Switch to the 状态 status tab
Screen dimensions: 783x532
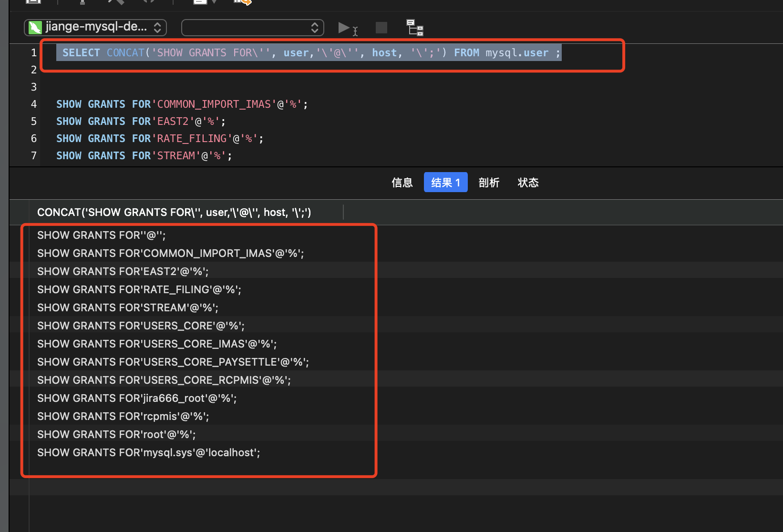pyautogui.click(x=528, y=183)
